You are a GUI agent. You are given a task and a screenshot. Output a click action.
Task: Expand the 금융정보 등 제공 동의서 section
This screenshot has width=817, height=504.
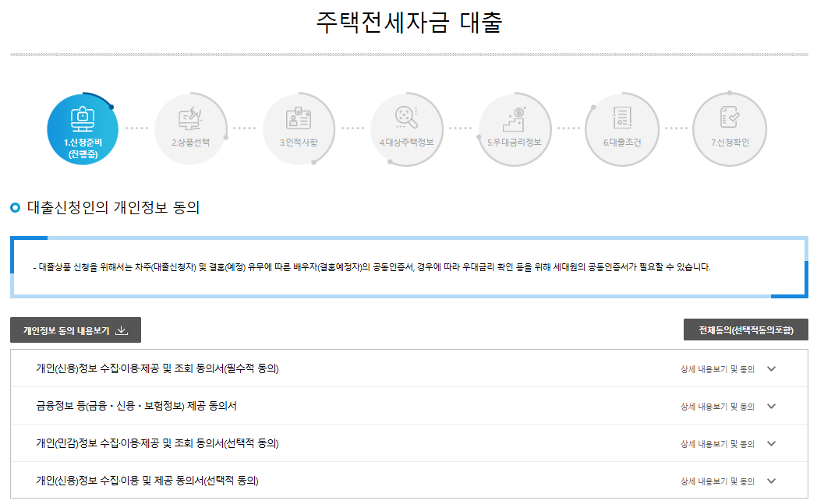772,406
